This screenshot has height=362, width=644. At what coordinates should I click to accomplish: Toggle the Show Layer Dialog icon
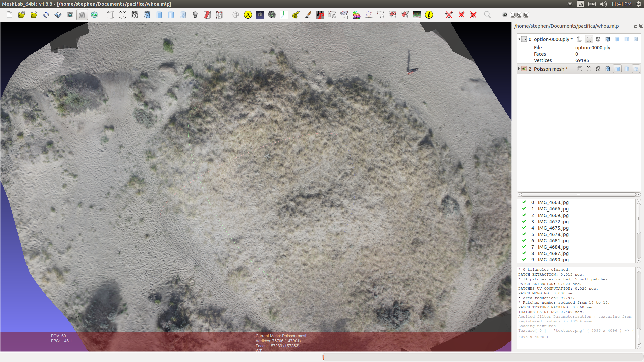[x=82, y=15]
